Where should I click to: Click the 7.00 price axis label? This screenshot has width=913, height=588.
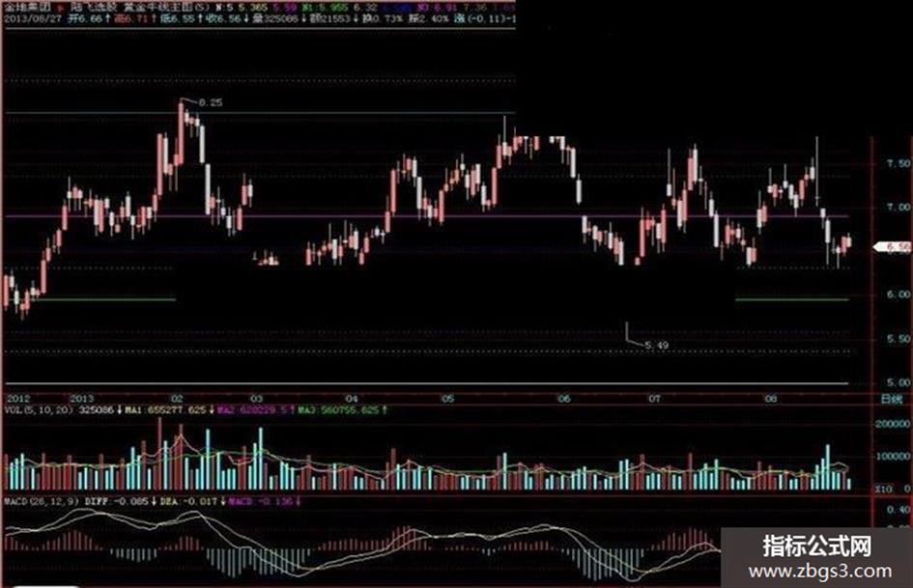[898, 208]
